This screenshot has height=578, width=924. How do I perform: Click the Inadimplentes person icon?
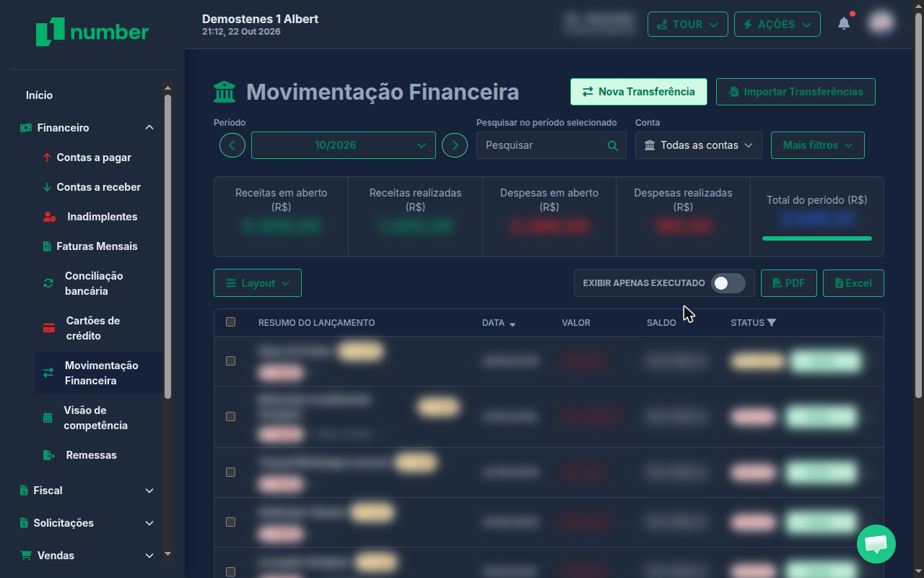[49, 217]
